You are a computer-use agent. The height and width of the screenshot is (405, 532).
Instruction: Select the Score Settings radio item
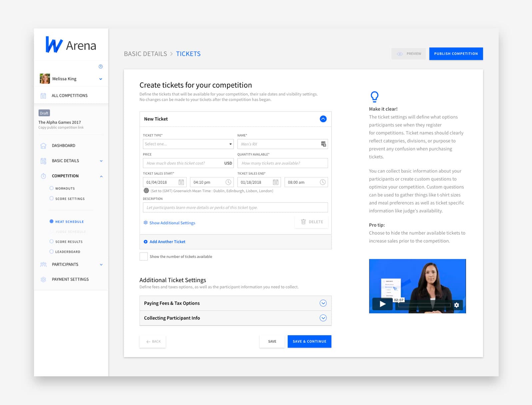(51, 198)
